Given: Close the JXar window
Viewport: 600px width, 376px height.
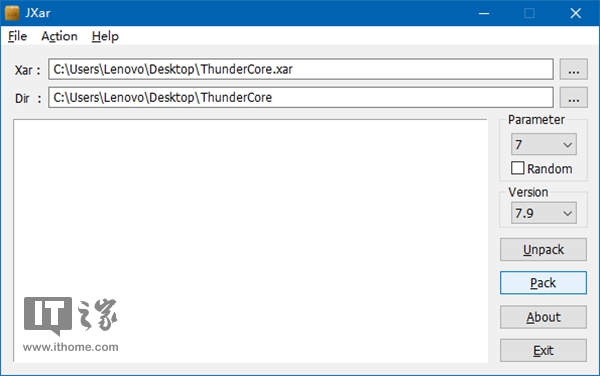Looking at the screenshot, I should (576, 13).
